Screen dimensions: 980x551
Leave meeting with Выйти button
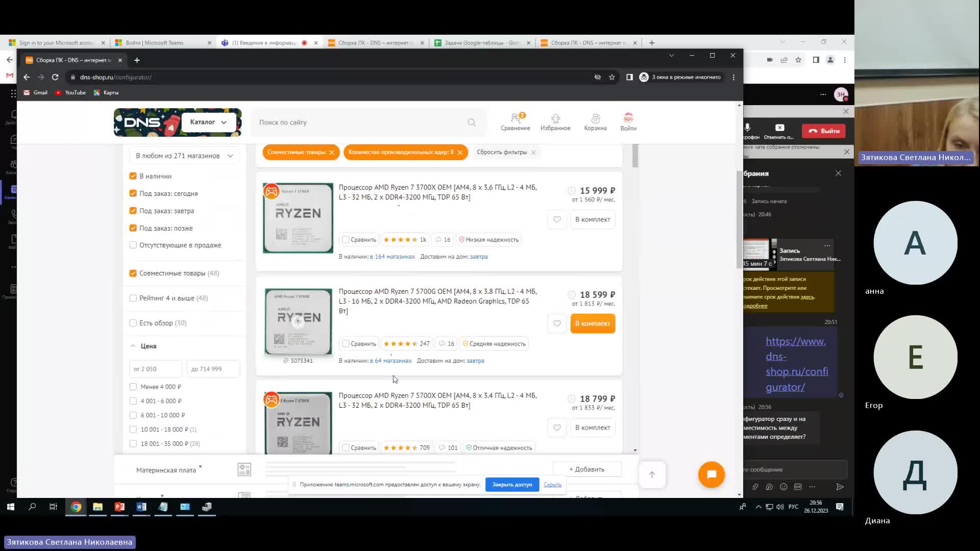824,131
